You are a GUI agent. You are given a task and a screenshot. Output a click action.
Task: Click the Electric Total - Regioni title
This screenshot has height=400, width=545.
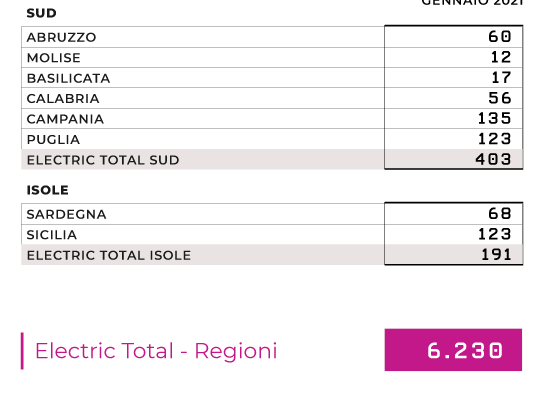[156, 351]
